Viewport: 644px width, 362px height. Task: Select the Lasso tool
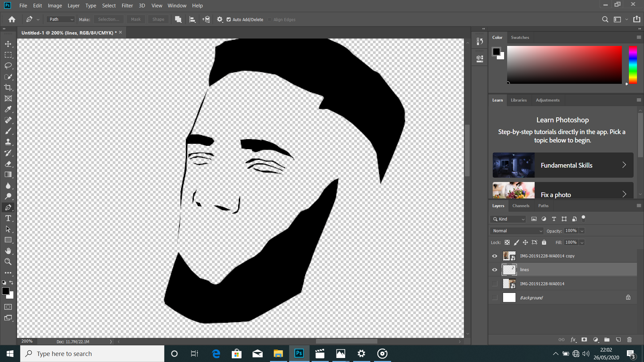pos(8,66)
